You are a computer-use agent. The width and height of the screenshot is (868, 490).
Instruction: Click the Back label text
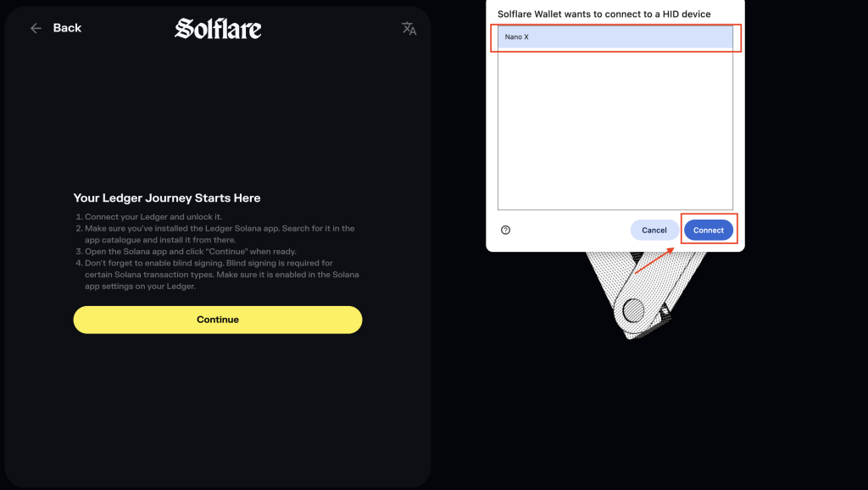coord(67,28)
